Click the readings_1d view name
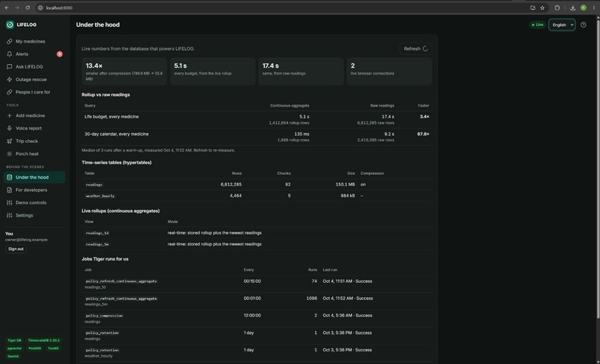Screen dimensions: 600x364 coord(98,233)
